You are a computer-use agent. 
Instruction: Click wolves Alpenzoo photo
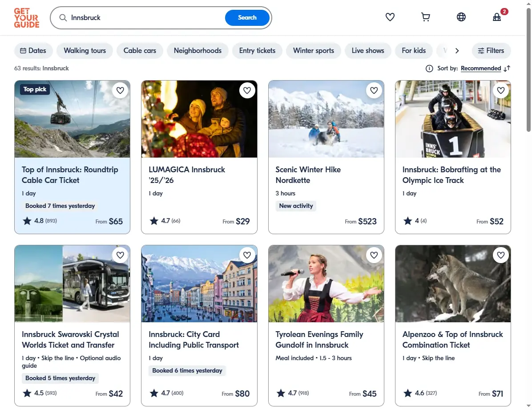pos(453,284)
